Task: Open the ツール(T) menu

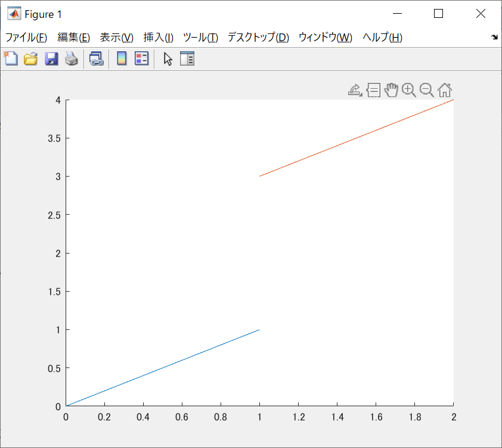Action: point(200,38)
